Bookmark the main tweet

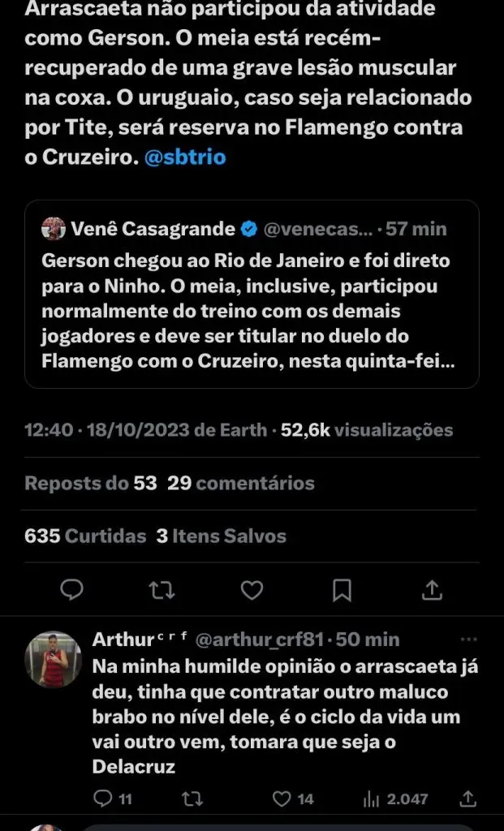[342, 589]
